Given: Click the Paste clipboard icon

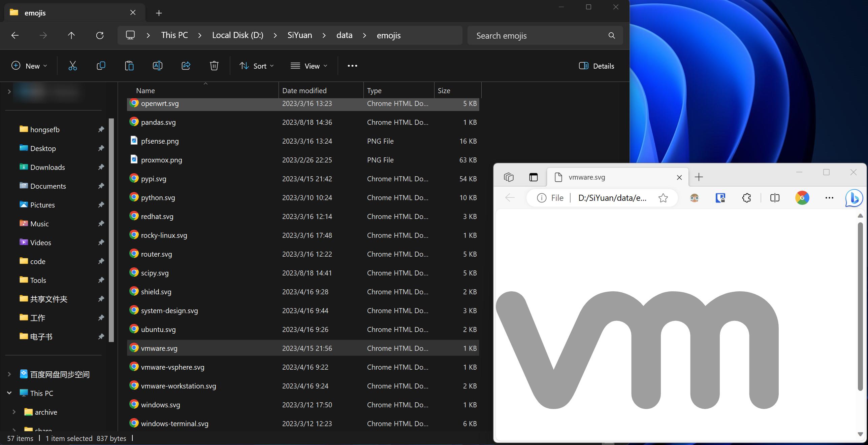Looking at the screenshot, I should 129,66.
